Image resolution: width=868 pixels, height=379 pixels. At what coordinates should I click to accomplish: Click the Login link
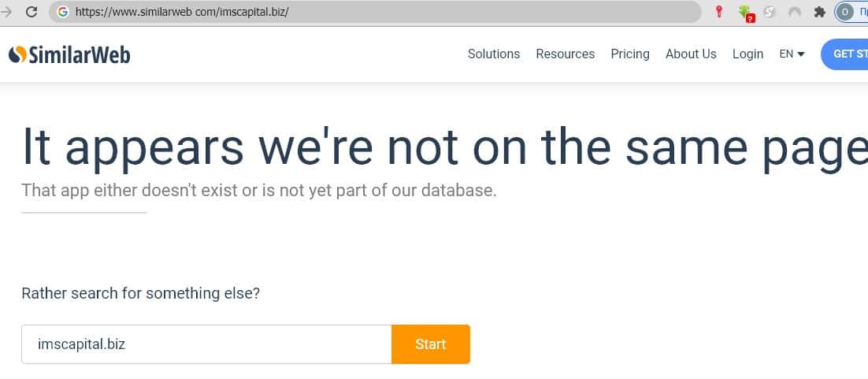pyautogui.click(x=747, y=54)
